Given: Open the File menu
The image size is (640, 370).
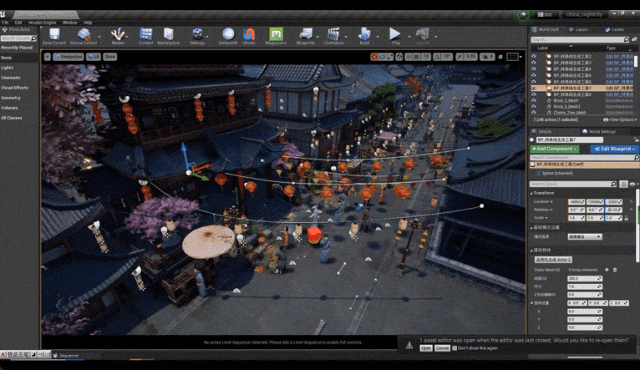Looking at the screenshot, I should [x=5, y=22].
